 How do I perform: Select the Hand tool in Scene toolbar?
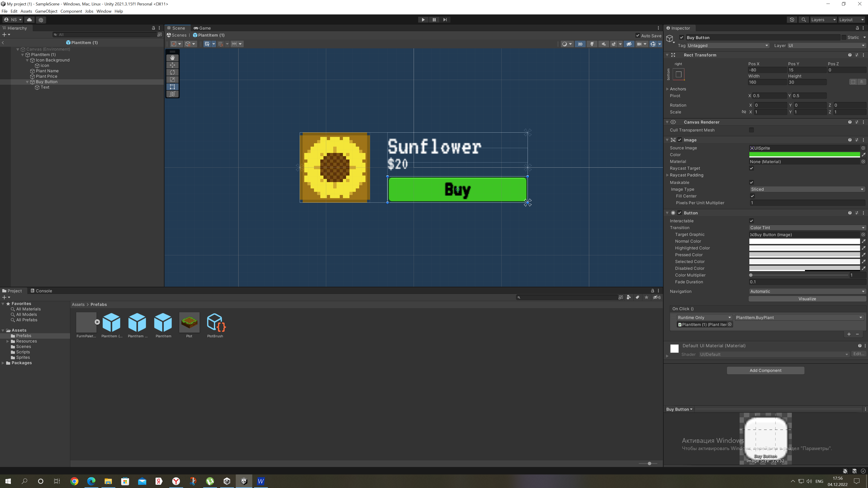(x=172, y=58)
